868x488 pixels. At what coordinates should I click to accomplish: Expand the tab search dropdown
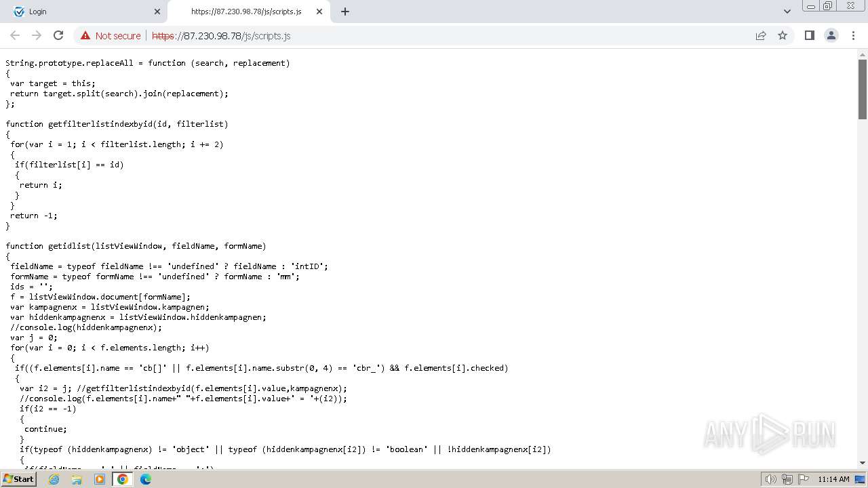tap(787, 12)
